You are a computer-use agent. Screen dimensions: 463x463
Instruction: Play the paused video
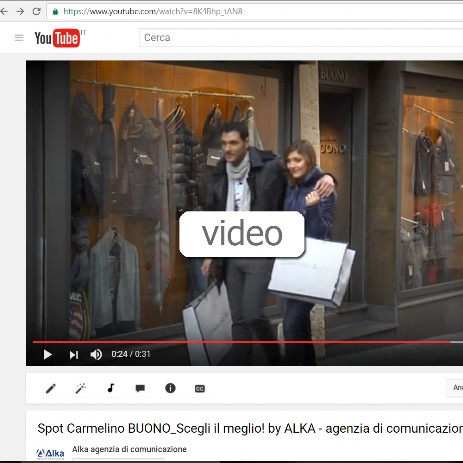point(48,354)
